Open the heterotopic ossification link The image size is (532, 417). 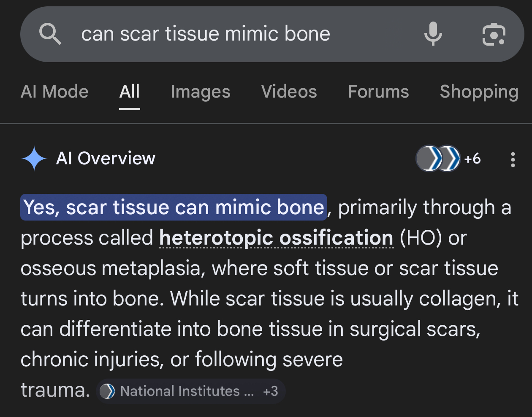pyautogui.click(x=276, y=238)
